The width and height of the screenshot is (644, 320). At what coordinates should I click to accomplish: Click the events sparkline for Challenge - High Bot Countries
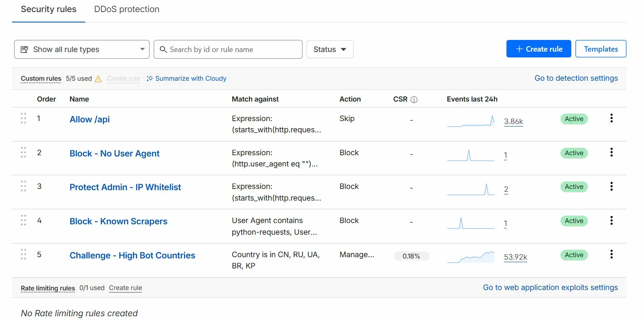[471, 257]
